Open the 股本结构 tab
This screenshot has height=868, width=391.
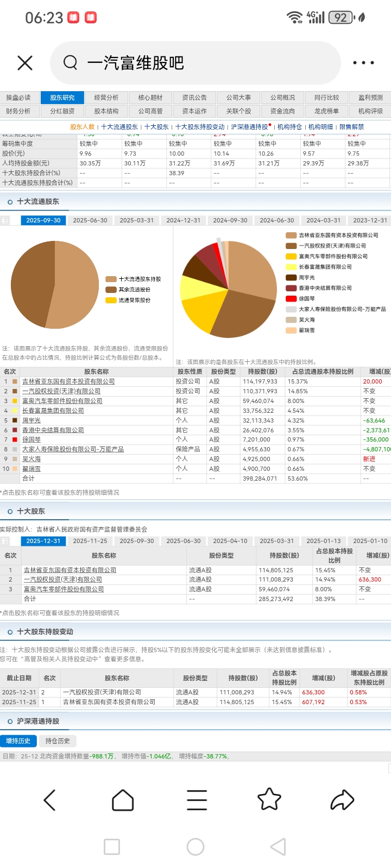click(106, 111)
